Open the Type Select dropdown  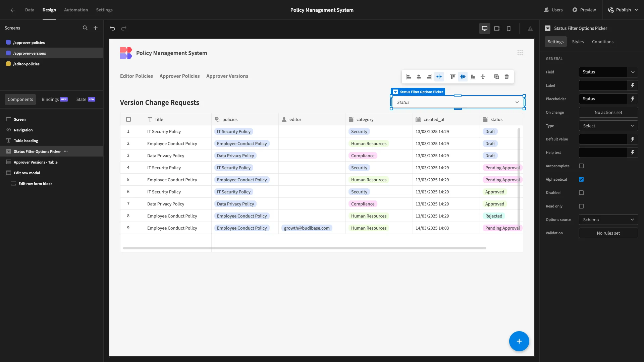[x=608, y=126]
